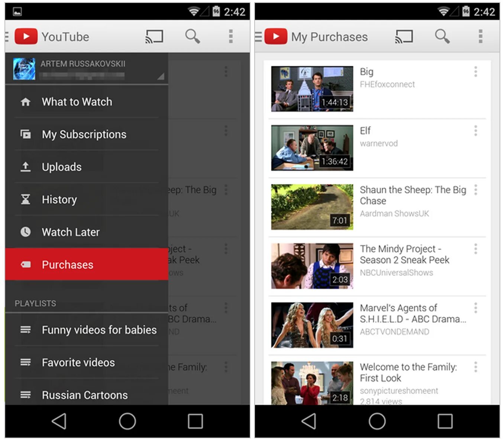Tap the Home circle in the right navigation bar
This screenshot has height=442, width=504.
(x=377, y=422)
